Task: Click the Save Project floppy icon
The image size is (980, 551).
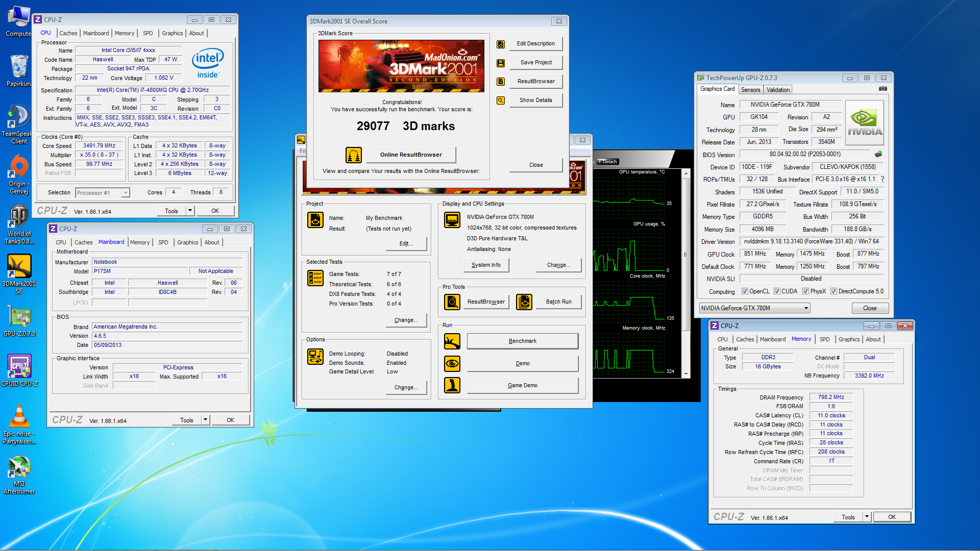Action: pyautogui.click(x=501, y=63)
